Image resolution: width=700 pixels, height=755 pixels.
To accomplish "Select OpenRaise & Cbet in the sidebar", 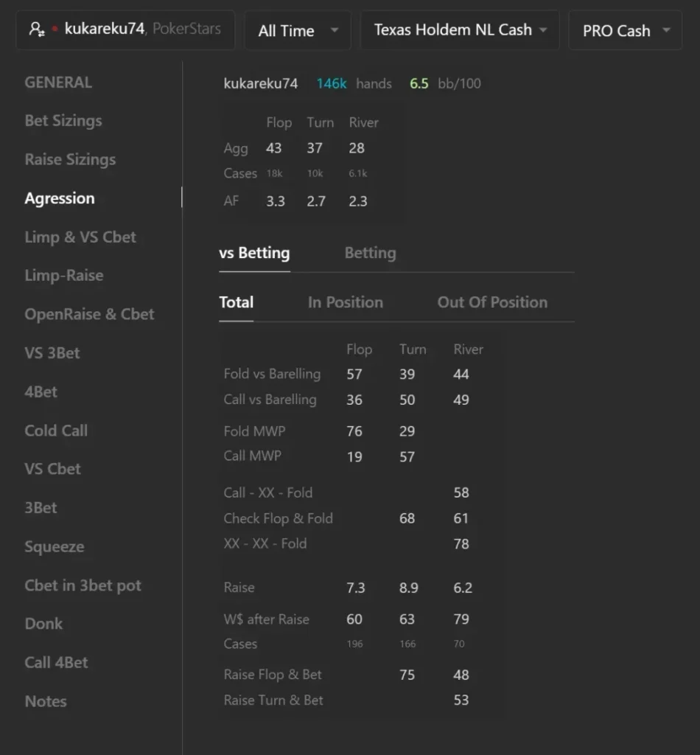I will point(89,314).
